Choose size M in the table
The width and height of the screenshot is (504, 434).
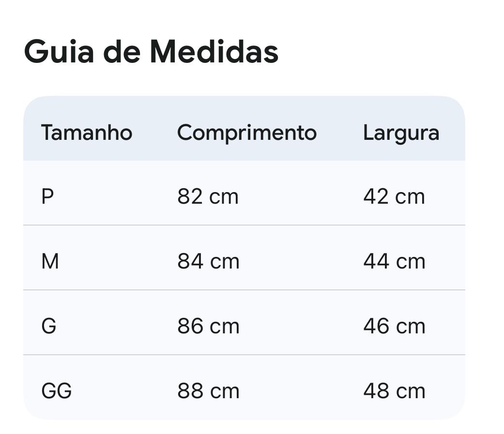50,262
